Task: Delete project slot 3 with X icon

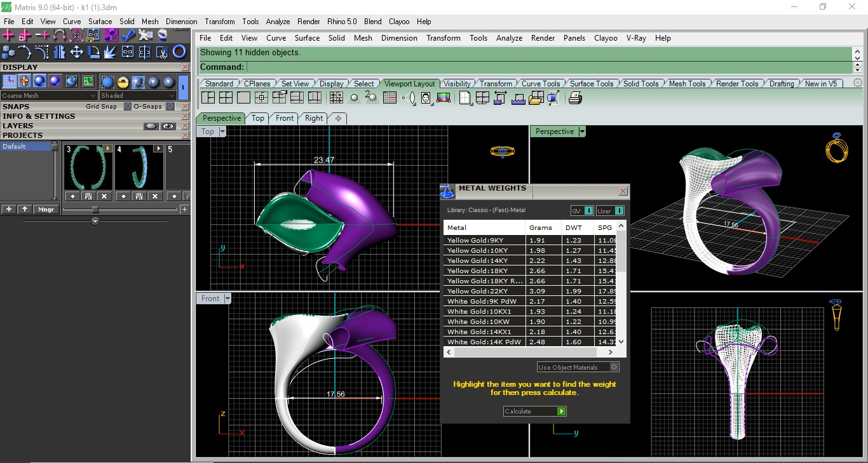Action: tap(104, 196)
